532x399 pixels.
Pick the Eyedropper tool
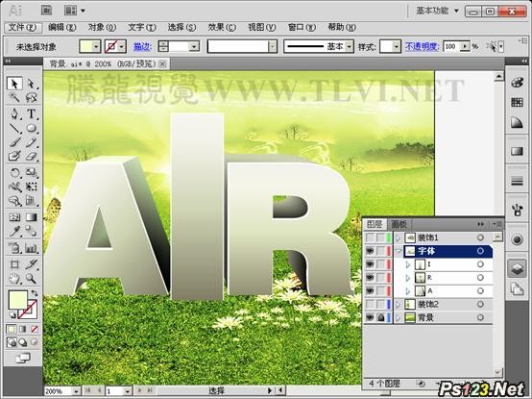pyautogui.click(x=14, y=232)
